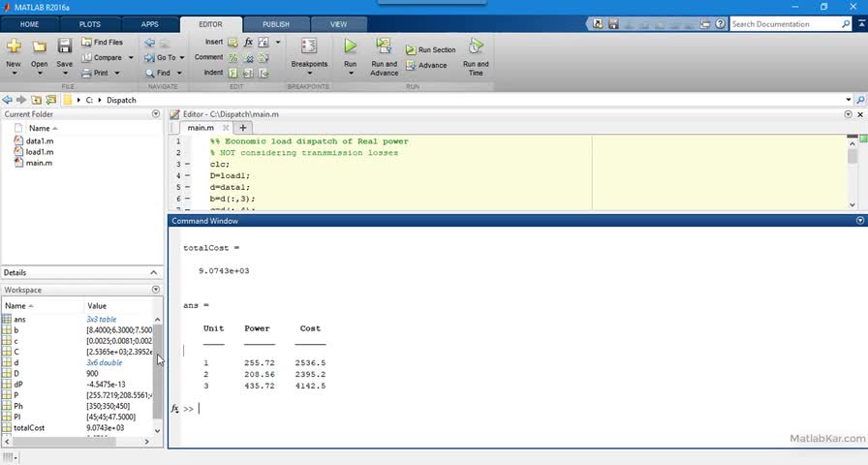868x465 pixels.
Task: Click the smart Indent icon
Action: click(x=233, y=73)
